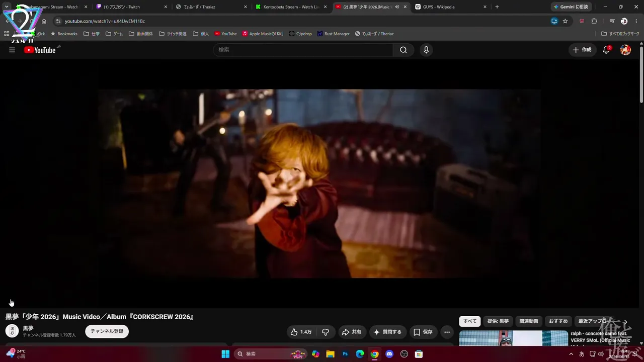Launch Photoshop from the taskbar
644x362 pixels.
point(345,354)
